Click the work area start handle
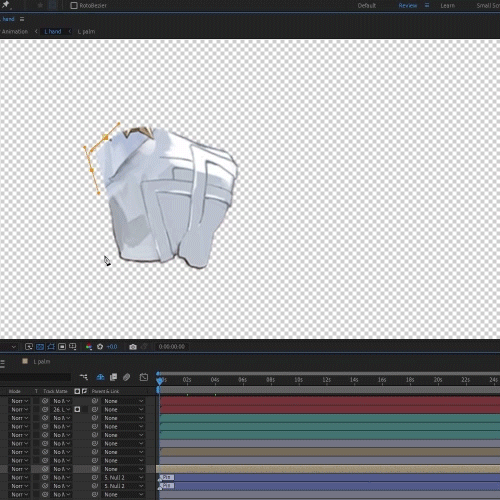 (x=158, y=390)
